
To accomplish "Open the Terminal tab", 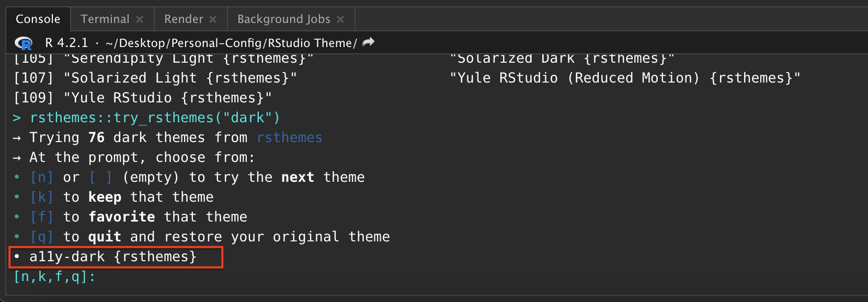I will pyautogui.click(x=105, y=19).
